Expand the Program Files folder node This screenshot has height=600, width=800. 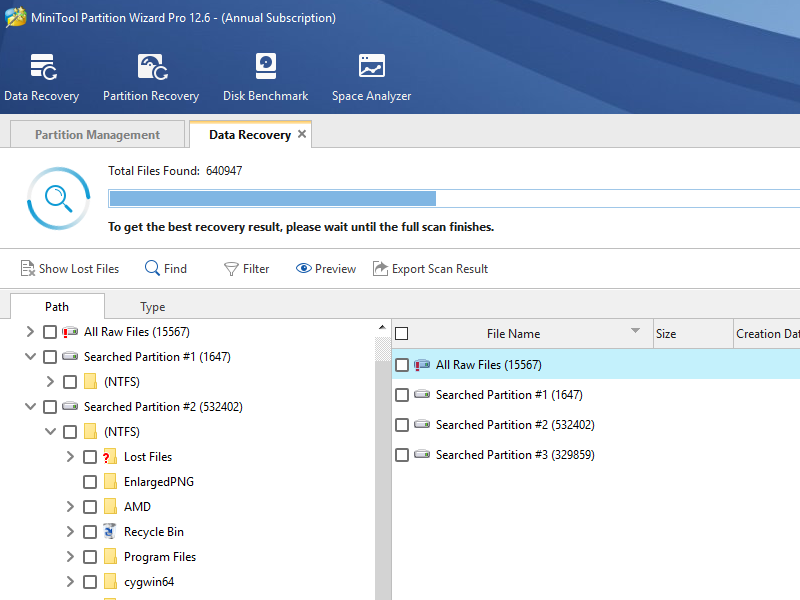[x=70, y=557]
